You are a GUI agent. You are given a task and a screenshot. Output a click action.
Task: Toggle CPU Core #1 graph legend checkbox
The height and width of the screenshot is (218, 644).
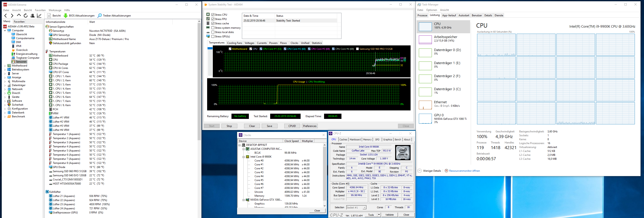coord(261,49)
